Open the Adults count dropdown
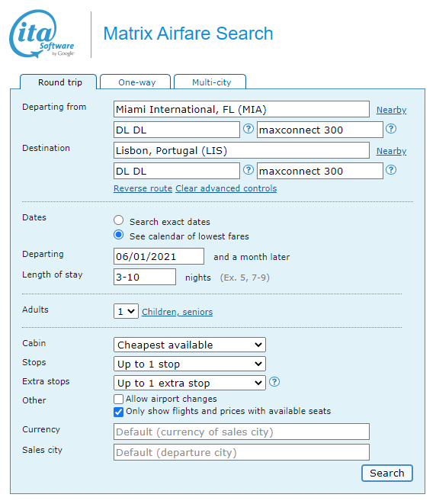 point(126,311)
